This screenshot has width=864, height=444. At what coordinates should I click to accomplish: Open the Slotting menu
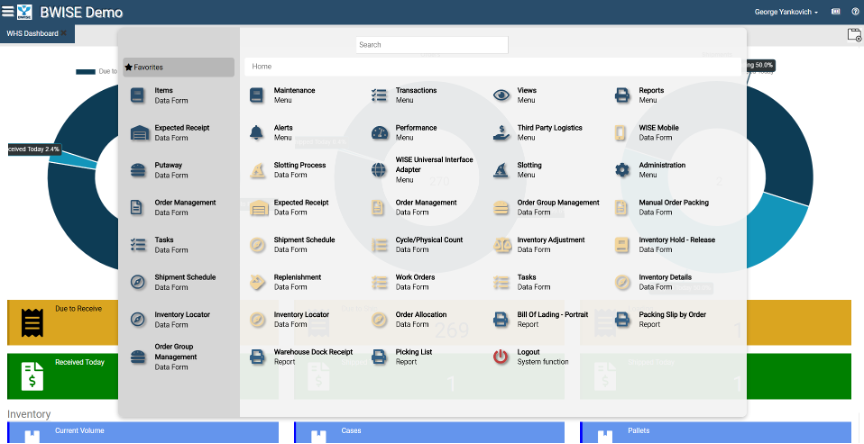coord(517,170)
